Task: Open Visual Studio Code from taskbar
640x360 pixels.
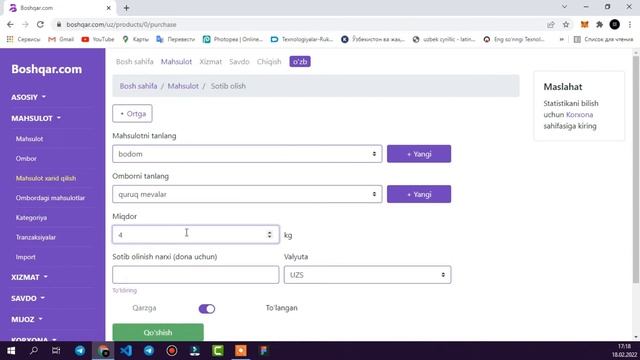Action: pos(126,351)
